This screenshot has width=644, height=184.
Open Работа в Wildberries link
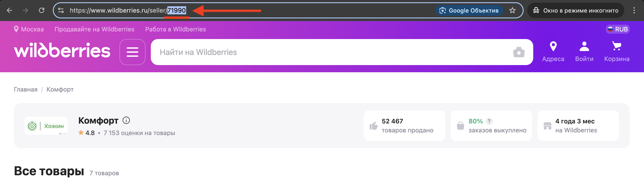coord(175,29)
